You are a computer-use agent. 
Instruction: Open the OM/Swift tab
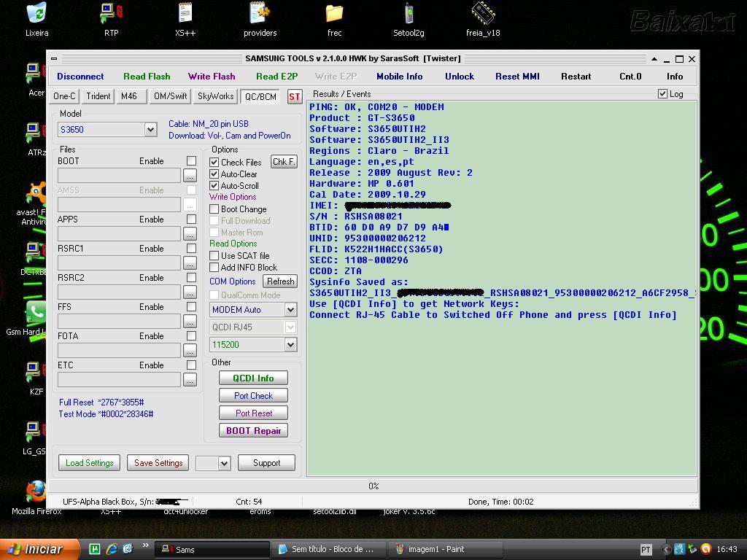coord(170,96)
